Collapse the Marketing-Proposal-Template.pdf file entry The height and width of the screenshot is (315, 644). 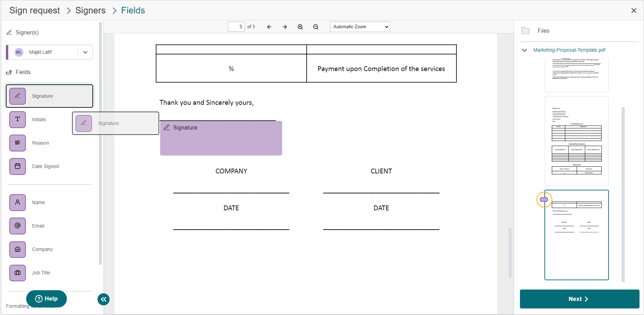click(x=524, y=50)
